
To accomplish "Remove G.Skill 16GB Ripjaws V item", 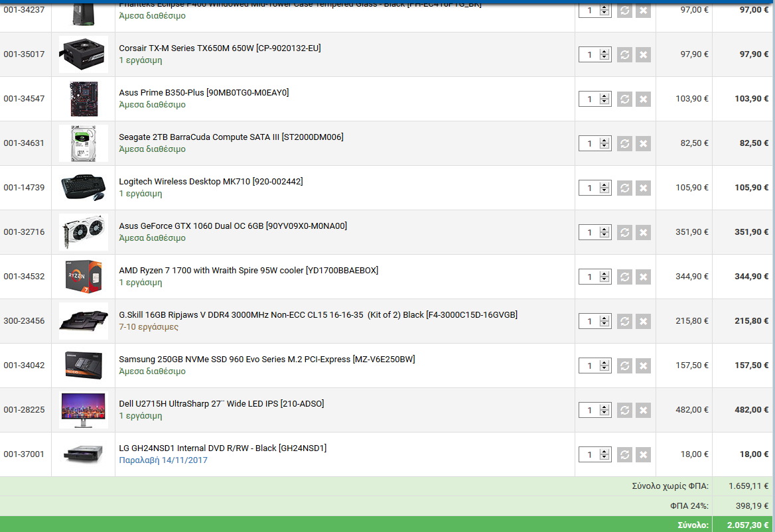I will coord(643,321).
